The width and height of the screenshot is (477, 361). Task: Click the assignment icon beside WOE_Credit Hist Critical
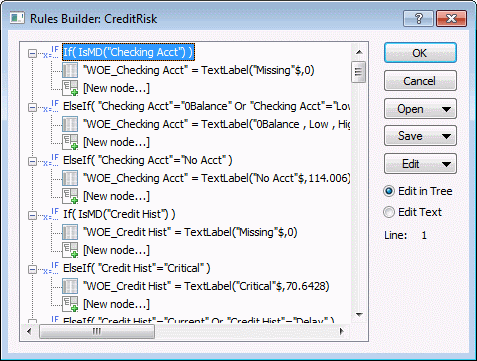(x=70, y=286)
